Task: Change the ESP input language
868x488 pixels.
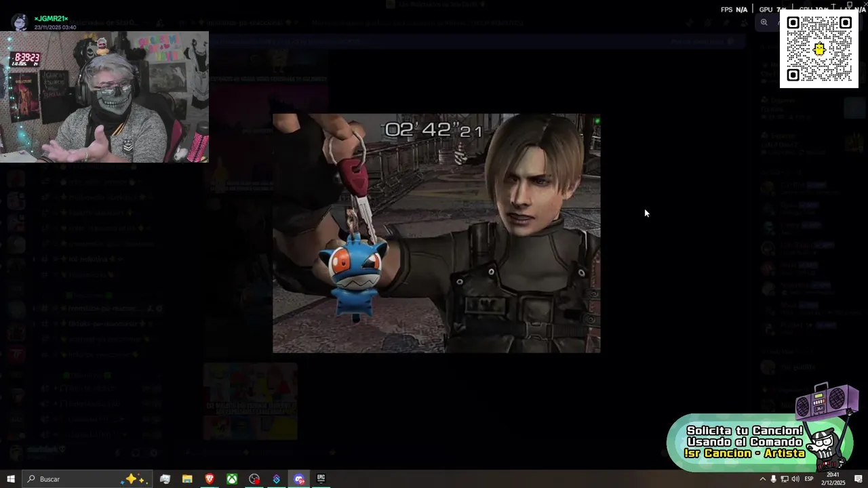Action: coord(809,479)
